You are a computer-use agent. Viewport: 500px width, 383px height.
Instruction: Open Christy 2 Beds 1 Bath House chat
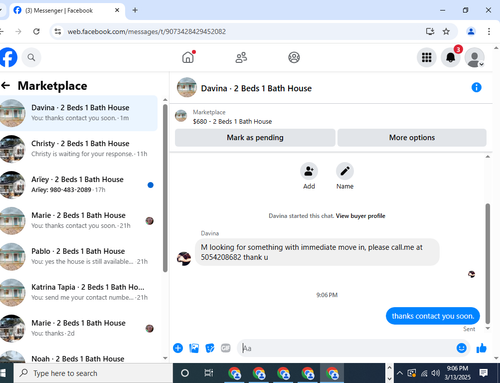[x=78, y=149]
